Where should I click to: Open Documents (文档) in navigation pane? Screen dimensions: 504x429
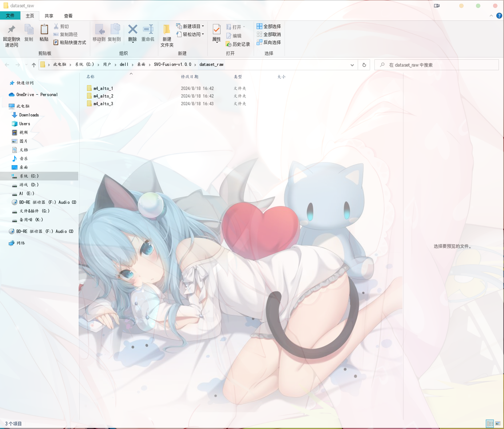point(20,150)
